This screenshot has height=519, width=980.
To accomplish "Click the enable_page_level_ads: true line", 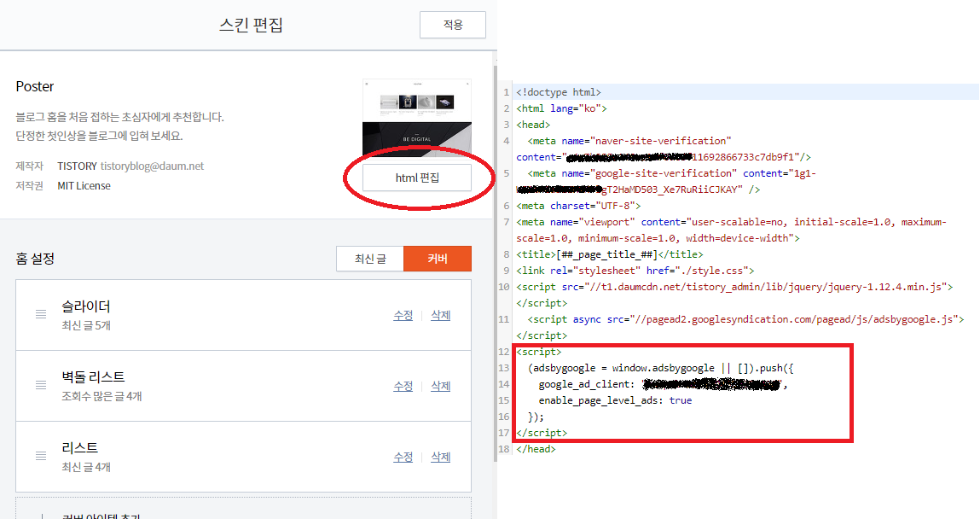I will click(x=615, y=401).
